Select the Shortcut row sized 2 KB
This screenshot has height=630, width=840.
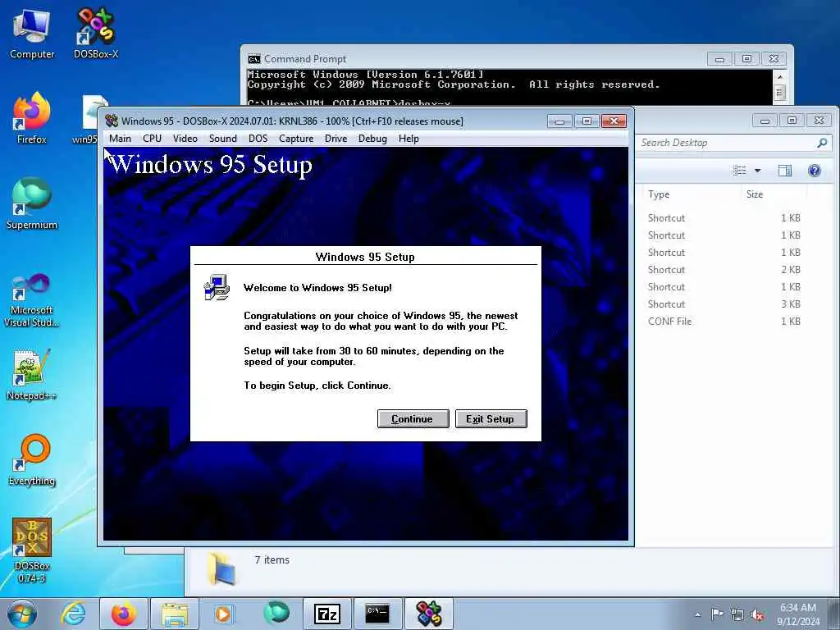pyautogui.click(x=724, y=270)
